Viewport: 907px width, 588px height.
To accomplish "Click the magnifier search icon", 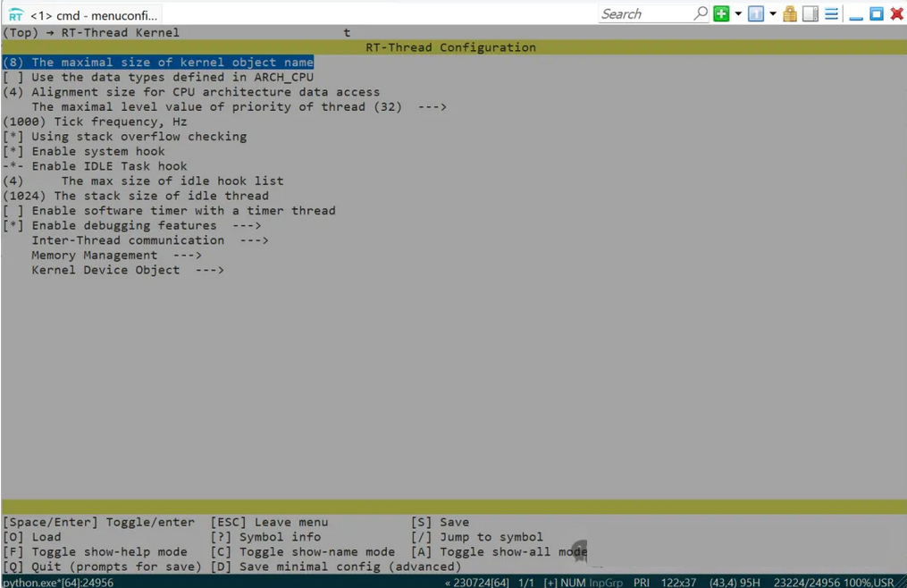I will pos(700,13).
